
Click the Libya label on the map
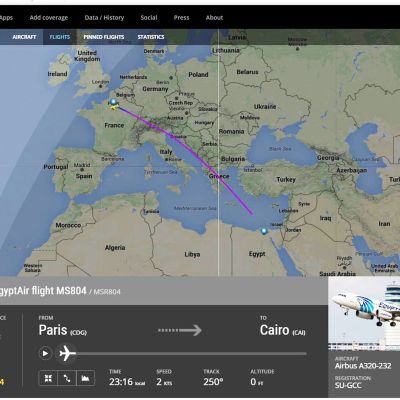(192, 254)
